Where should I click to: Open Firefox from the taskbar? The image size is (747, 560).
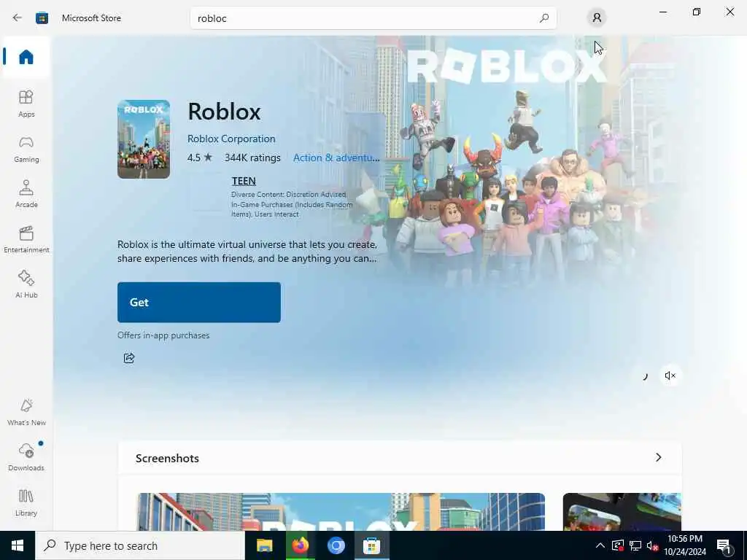[x=300, y=545]
